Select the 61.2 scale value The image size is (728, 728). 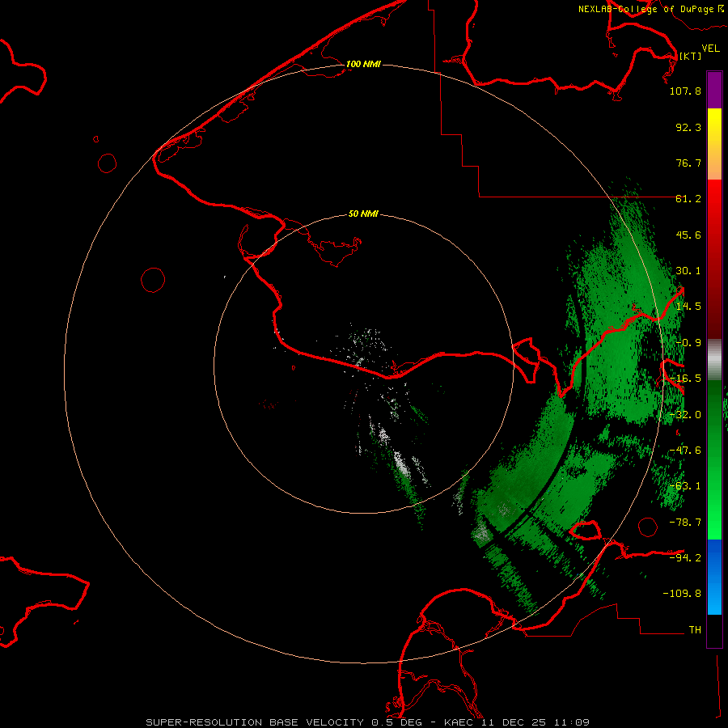point(688,199)
